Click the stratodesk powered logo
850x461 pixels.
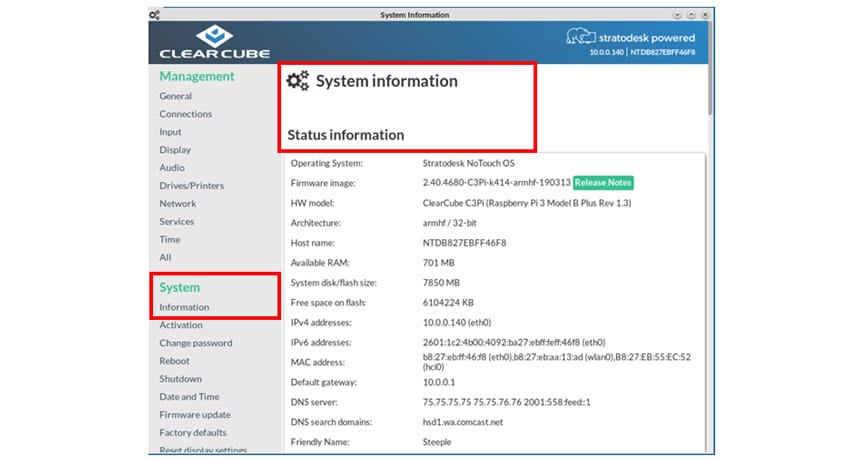click(630, 36)
